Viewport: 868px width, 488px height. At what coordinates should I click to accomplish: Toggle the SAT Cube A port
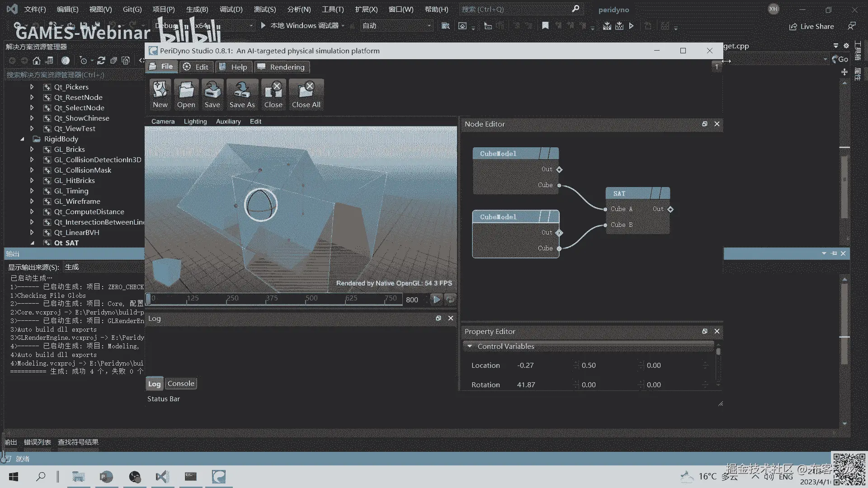[x=605, y=209]
